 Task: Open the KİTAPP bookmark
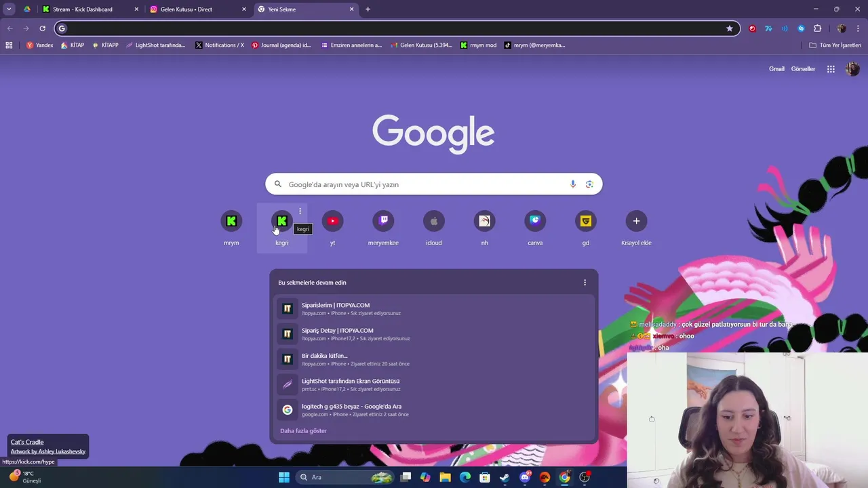click(x=105, y=45)
